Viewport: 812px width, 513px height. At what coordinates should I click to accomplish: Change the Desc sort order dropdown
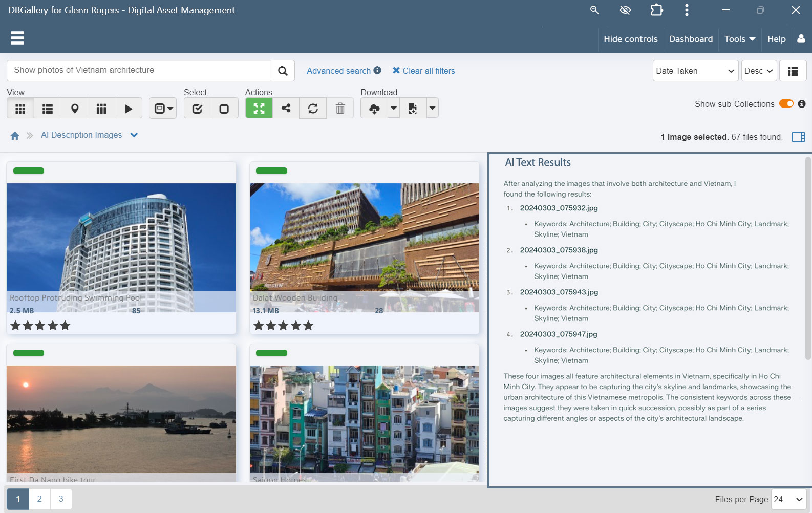point(759,71)
